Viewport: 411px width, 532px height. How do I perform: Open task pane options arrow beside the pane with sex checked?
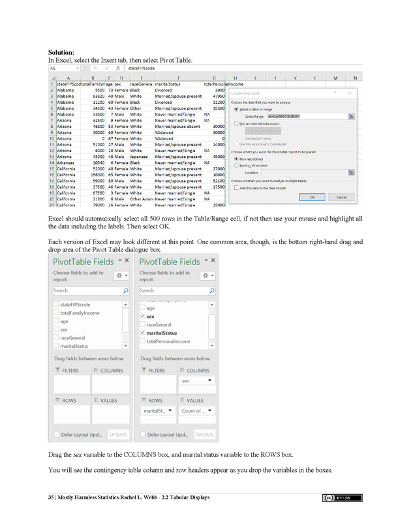click(x=206, y=260)
